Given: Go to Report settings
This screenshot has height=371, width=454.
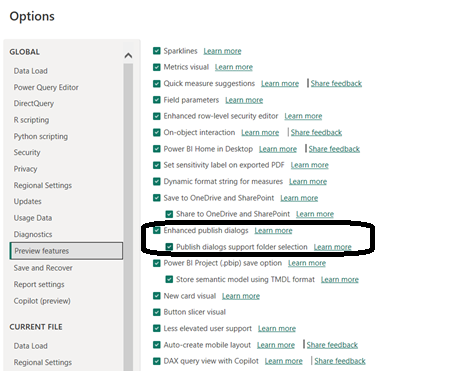Looking at the screenshot, I should coord(39,284).
